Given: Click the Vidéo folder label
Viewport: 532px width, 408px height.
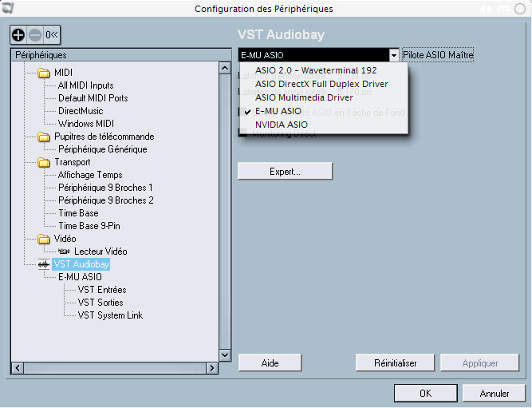Looking at the screenshot, I should click(x=65, y=239).
